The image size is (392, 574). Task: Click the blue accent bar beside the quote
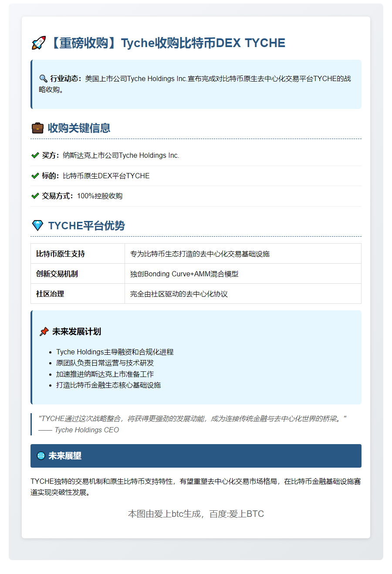30,424
